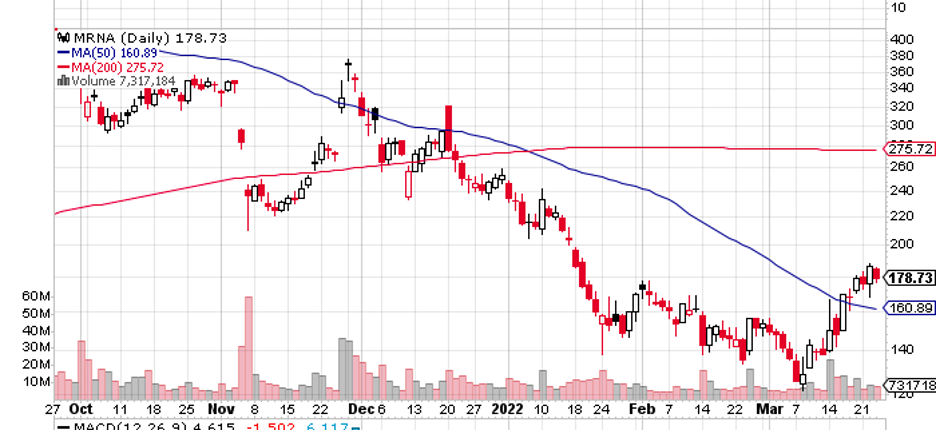Click the volume bars icon in legend
Image resolution: width=936 pixels, height=430 pixels.
[x=63, y=80]
